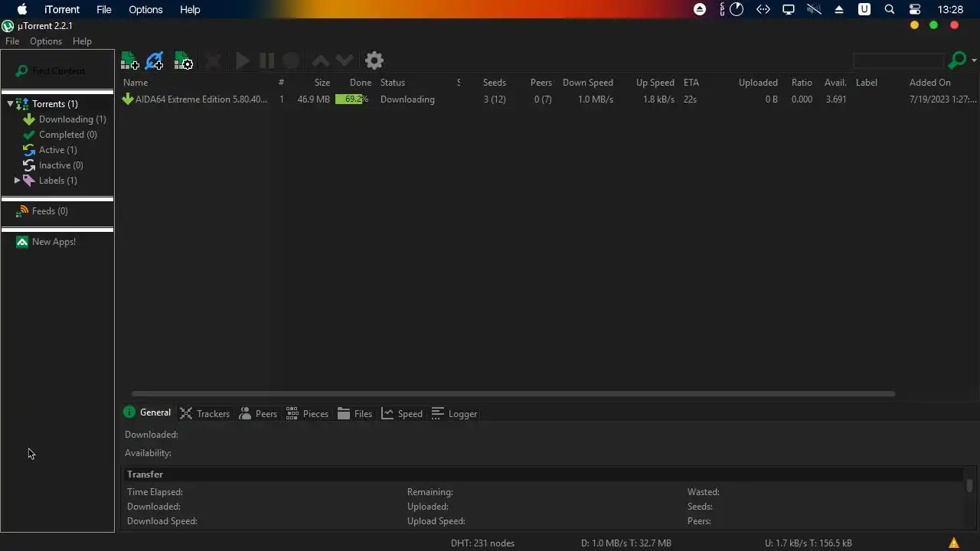Open the Apple menu
Viewport: 980px width, 551px height.
[22, 9]
